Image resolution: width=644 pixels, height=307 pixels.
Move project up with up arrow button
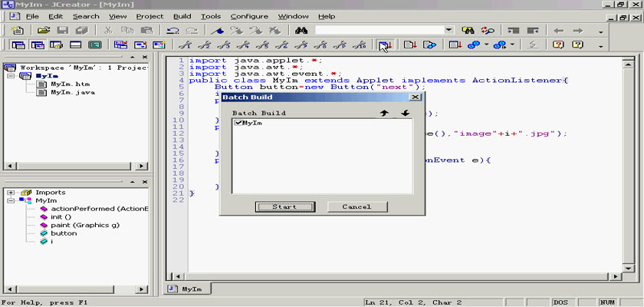click(384, 113)
